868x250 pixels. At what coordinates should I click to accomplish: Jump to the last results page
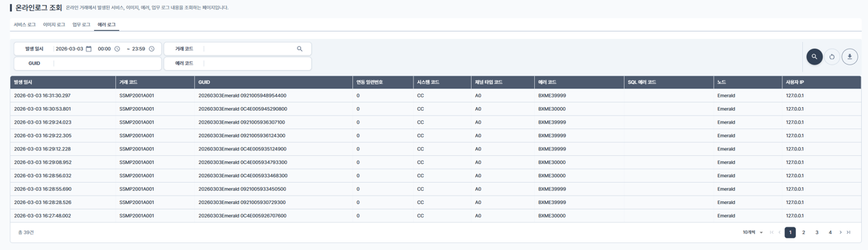(x=848, y=233)
